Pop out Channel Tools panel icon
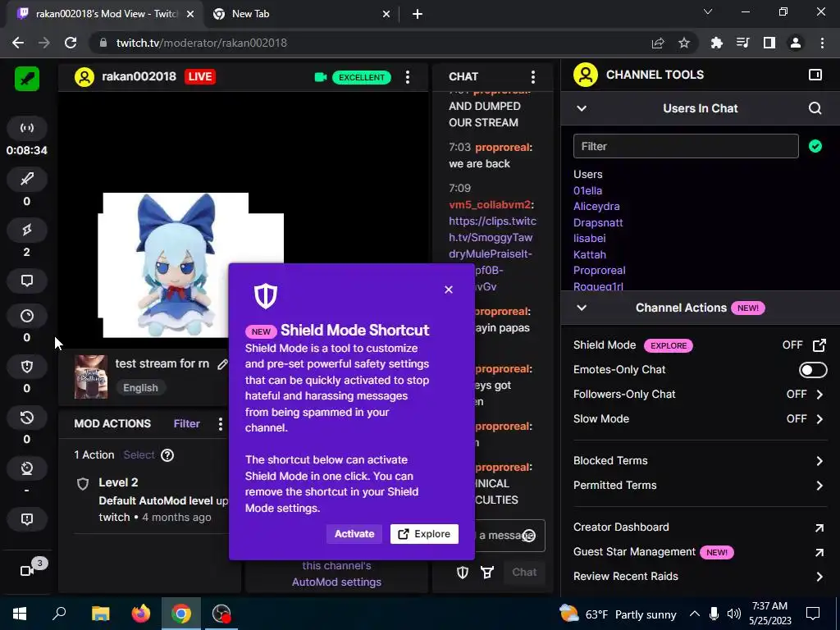 tap(815, 75)
